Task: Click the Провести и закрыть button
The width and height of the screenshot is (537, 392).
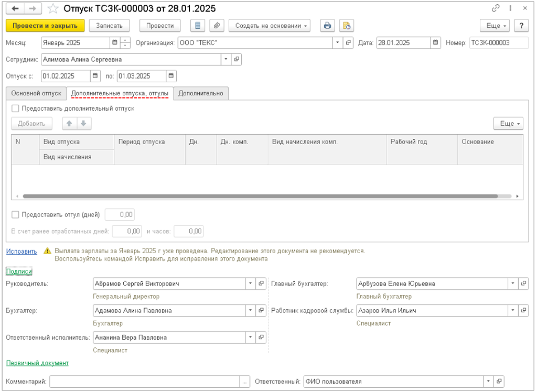Action: (x=45, y=26)
